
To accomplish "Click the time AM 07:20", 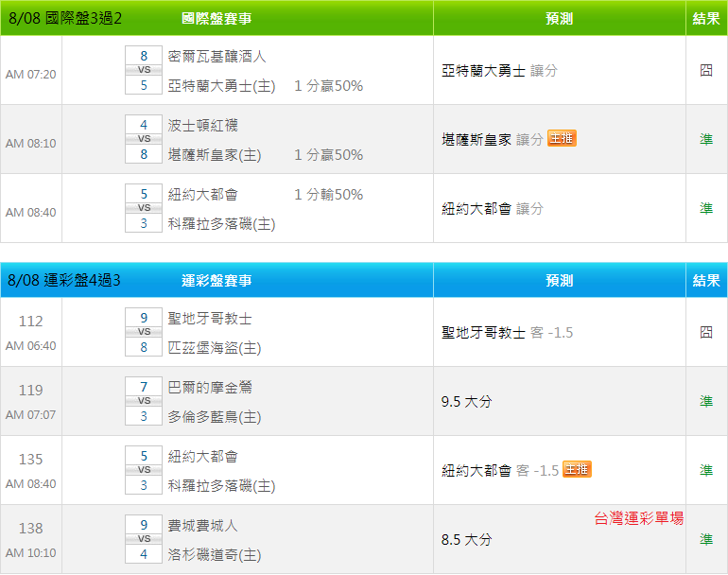I will coord(30,75).
